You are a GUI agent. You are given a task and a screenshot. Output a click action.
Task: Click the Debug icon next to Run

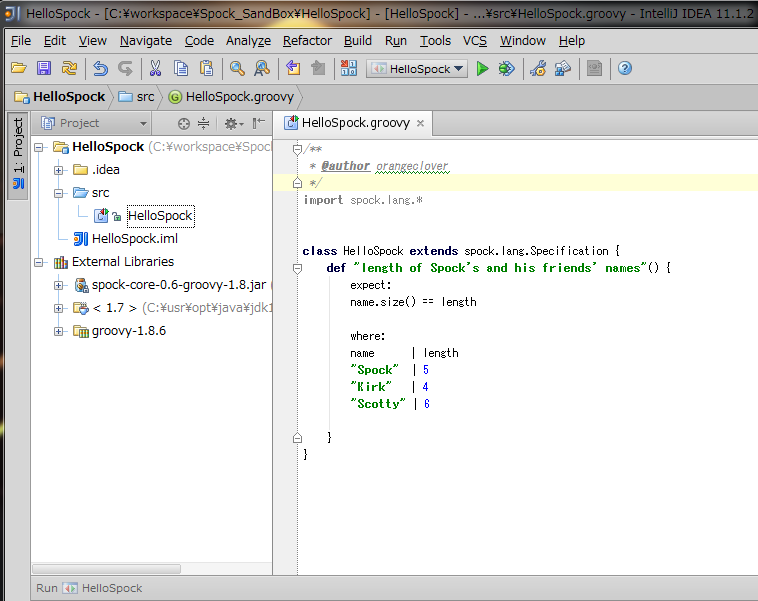tap(507, 69)
